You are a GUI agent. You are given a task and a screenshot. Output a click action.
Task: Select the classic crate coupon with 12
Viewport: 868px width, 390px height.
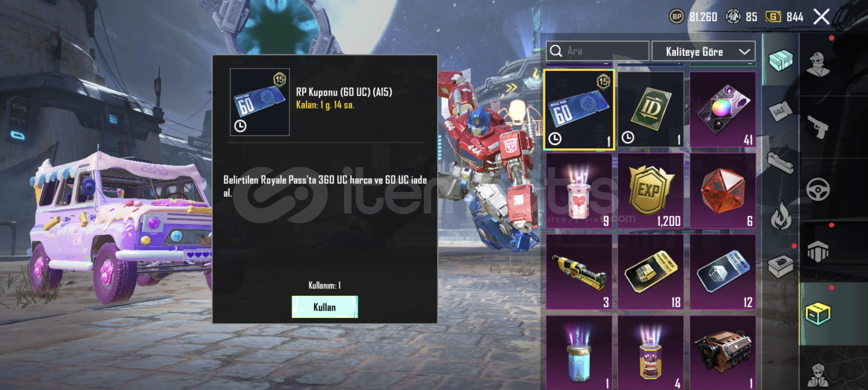(723, 272)
